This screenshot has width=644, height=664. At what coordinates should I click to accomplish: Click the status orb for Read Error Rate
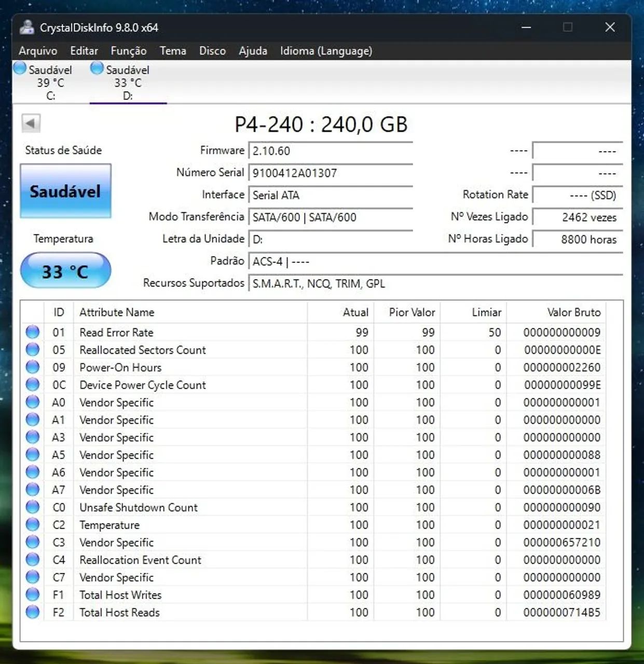click(33, 332)
